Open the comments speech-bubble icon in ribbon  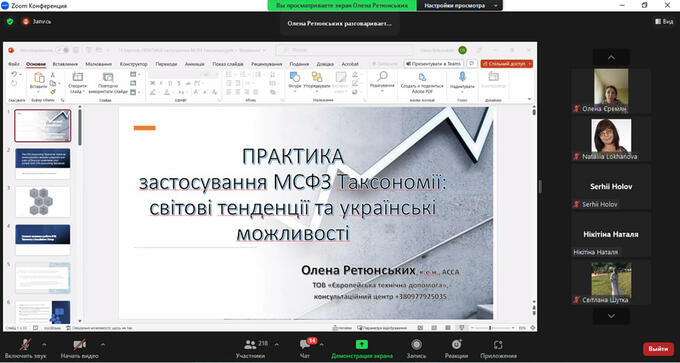click(472, 64)
